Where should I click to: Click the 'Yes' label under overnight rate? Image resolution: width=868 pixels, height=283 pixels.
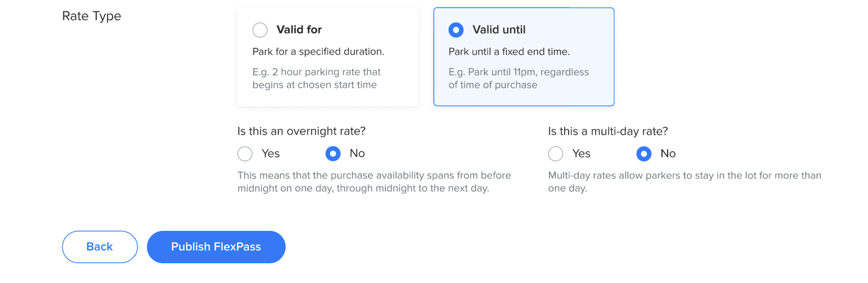pyautogui.click(x=270, y=153)
